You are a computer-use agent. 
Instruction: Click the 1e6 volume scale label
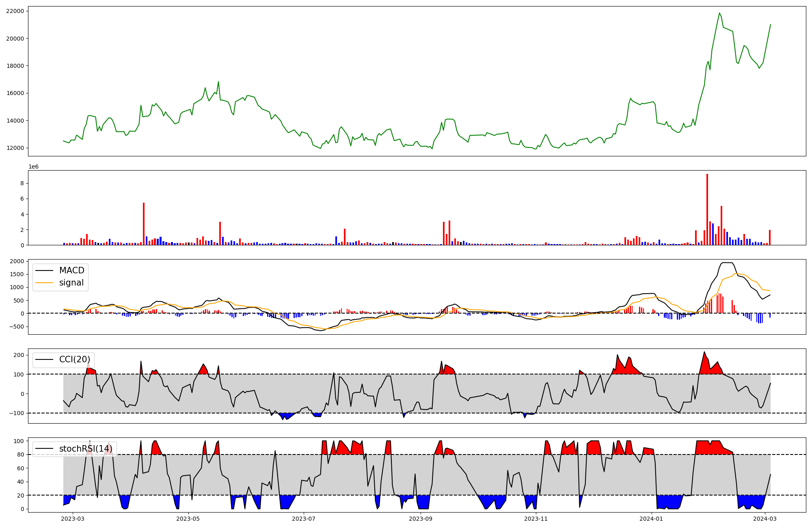click(33, 167)
